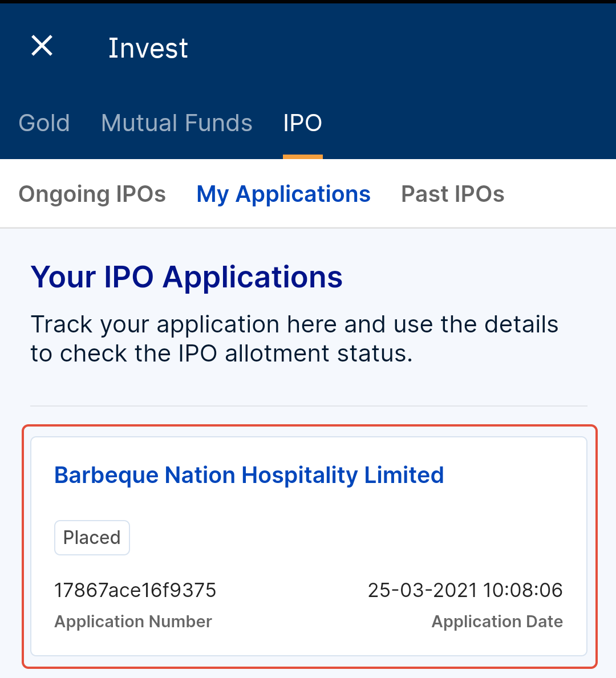Click the Application Date label
Screen dimensions: 616x678
pos(497,621)
